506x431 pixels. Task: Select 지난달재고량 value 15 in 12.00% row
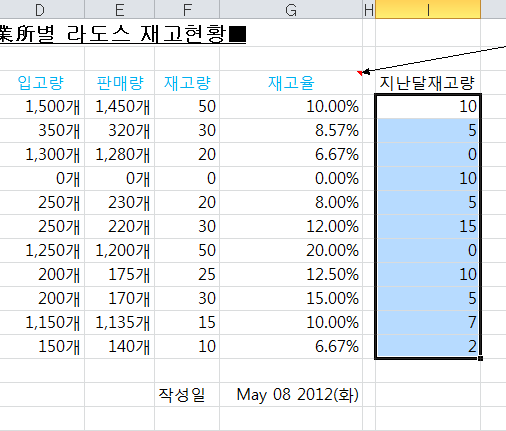coord(428,227)
